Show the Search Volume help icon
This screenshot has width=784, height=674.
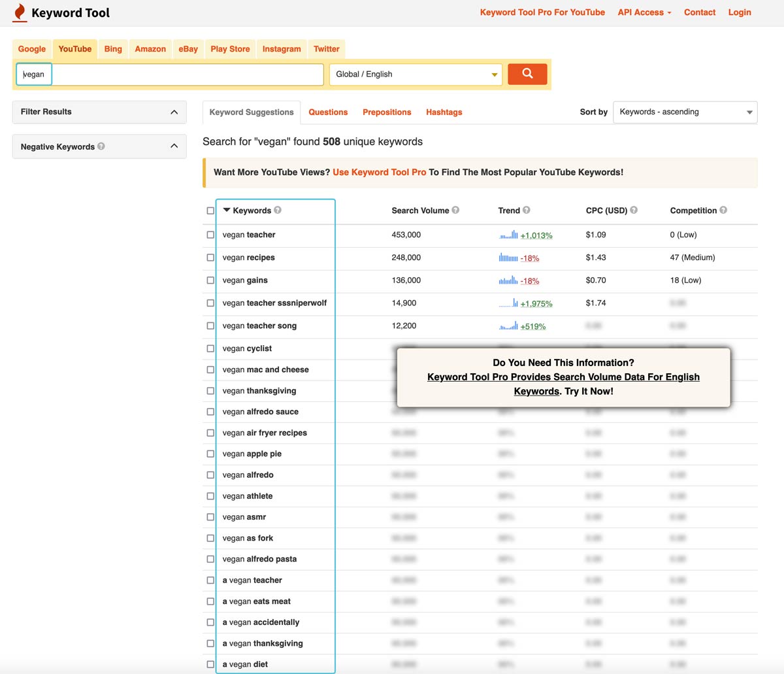[x=455, y=210]
